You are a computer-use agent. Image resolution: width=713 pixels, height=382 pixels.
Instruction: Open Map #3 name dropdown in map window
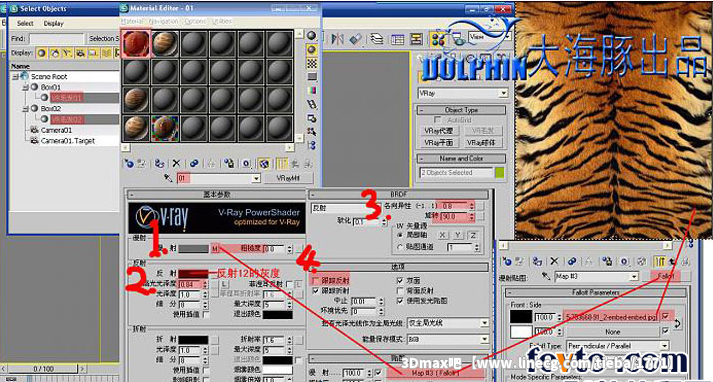pyautogui.click(x=634, y=276)
